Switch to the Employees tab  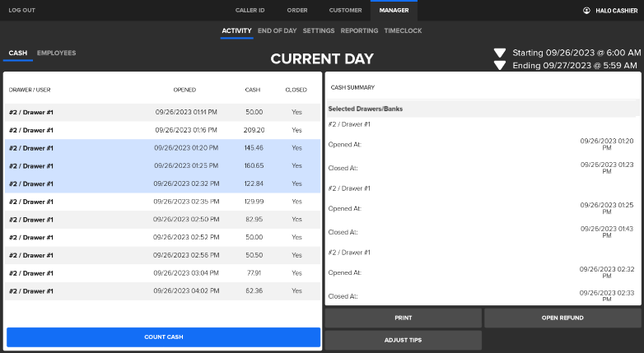tap(56, 53)
